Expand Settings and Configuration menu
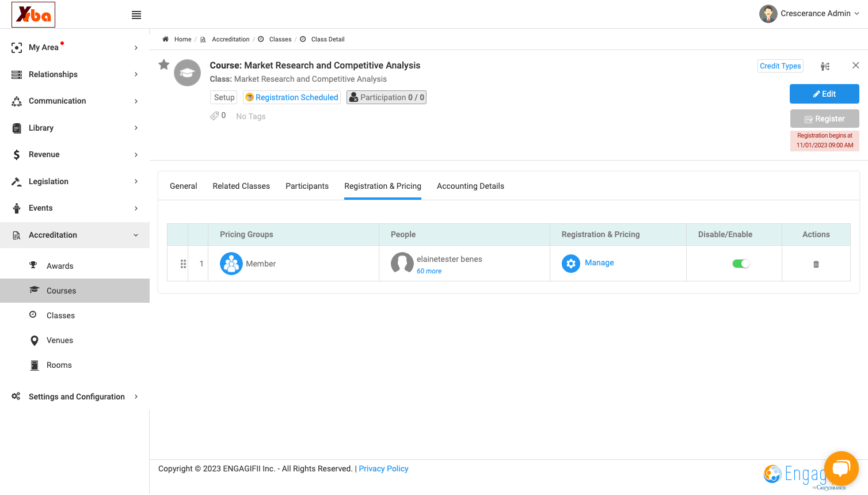Image resolution: width=868 pixels, height=495 pixels. [75, 397]
